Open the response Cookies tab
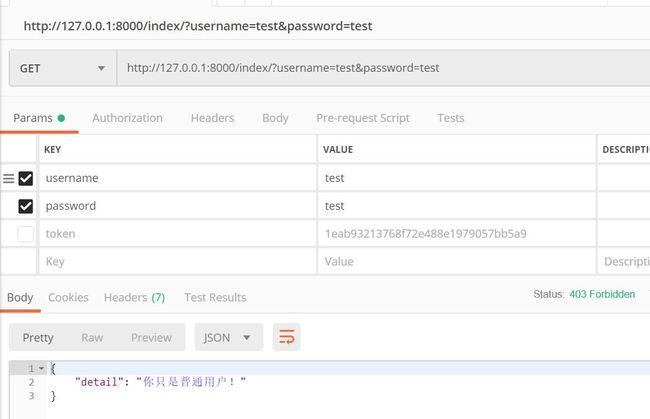Image resolution: width=650 pixels, height=419 pixels. [68, 298]
